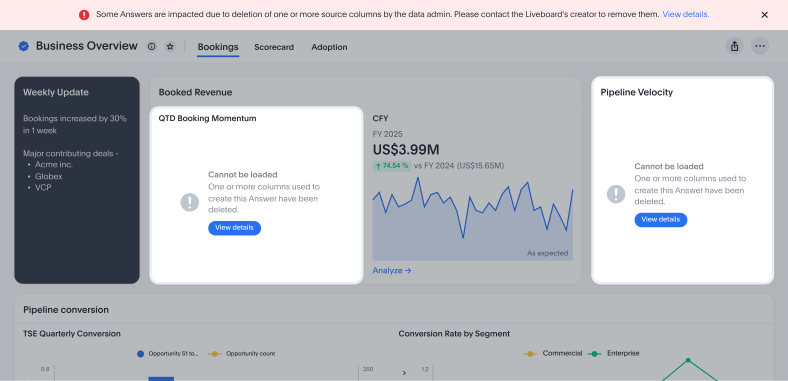
Task: Click View details in QTD Booking Momentum
Action: [x=234, y=228]
